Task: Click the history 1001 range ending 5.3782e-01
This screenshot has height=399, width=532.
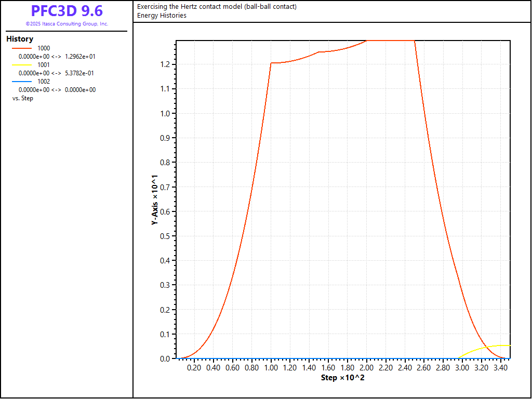Action: coord(57,73)
